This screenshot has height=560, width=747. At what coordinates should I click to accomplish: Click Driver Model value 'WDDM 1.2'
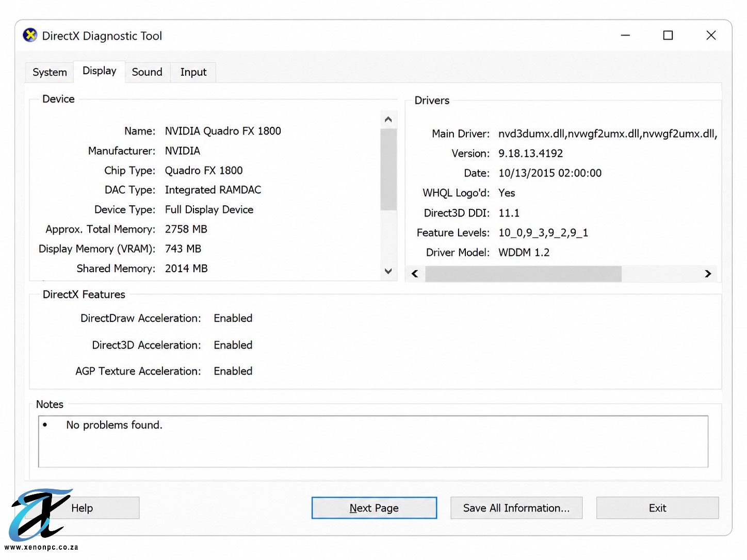click(524, 252)
